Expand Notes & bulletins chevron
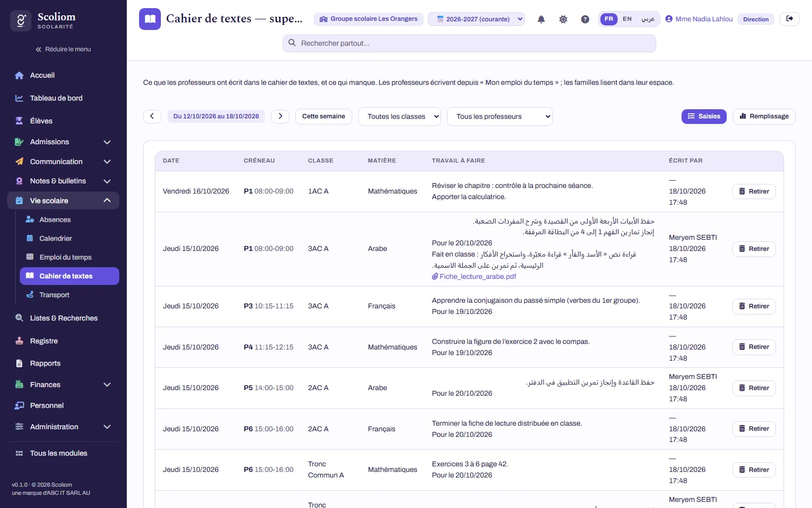 click(107, 181)
